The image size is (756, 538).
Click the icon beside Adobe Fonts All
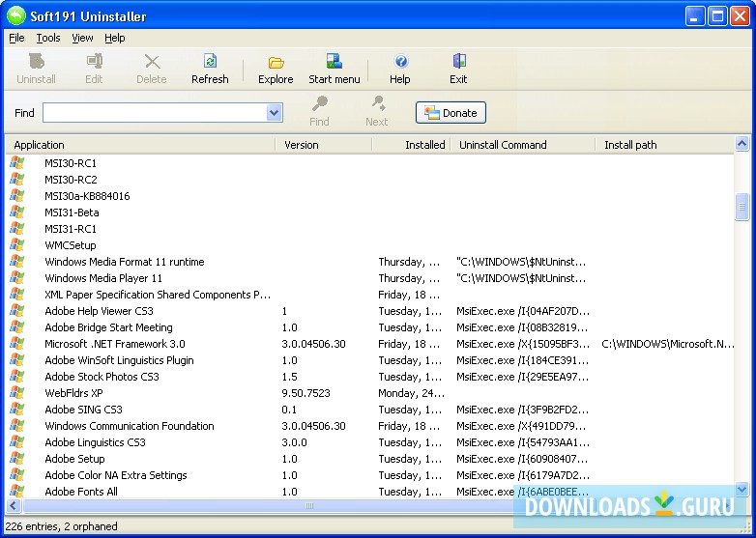(16, 491)
